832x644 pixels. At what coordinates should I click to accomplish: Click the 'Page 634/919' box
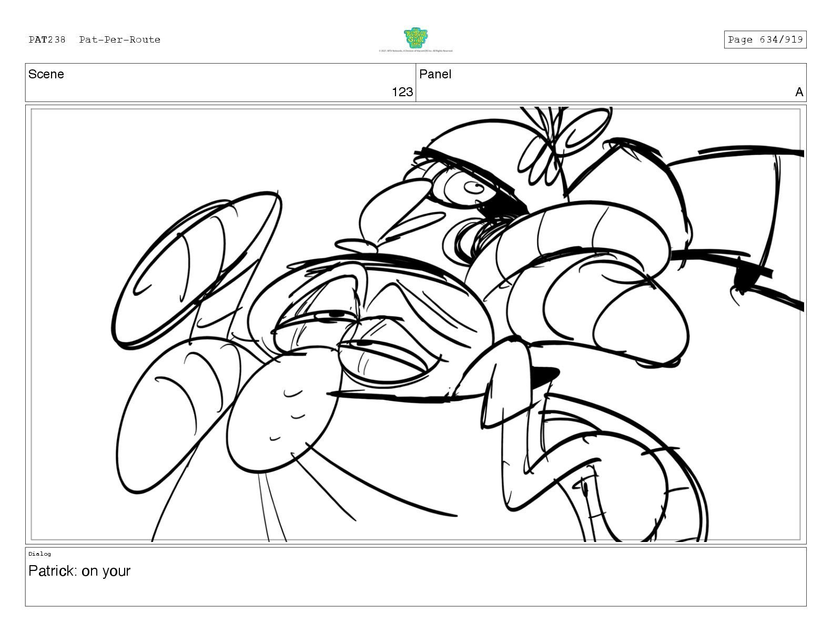[x=765, y=40]
